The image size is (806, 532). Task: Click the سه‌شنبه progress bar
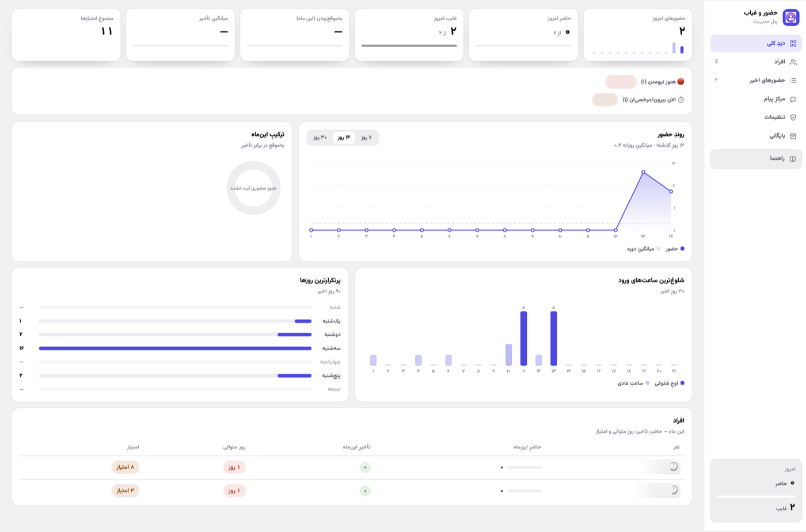tap(175, 348)
